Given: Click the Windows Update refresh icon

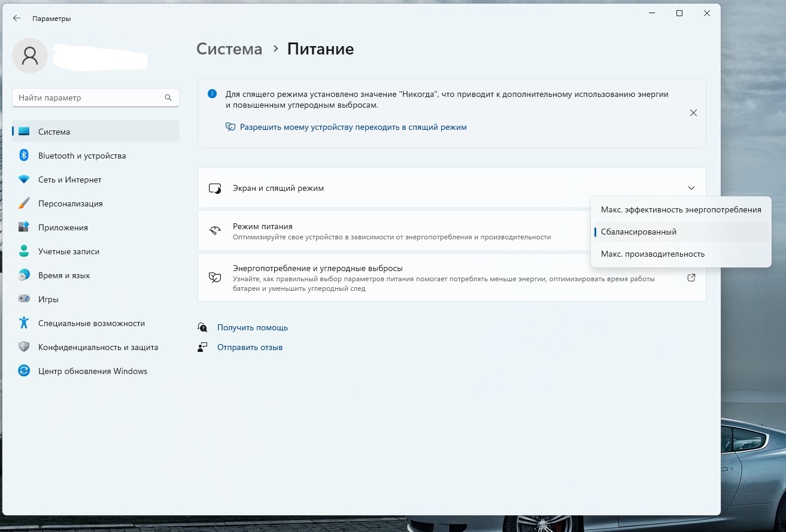Looking at the screenshot, I should point(24,371).
